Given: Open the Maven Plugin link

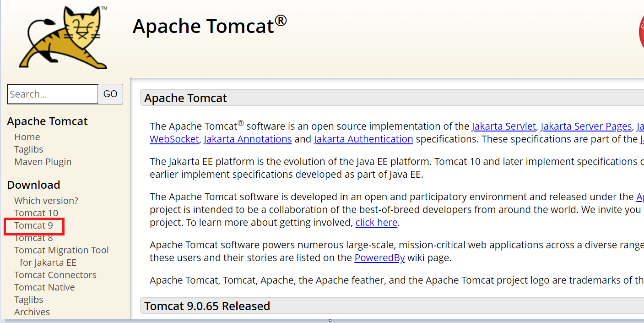Looking at the screenshot, I should pyautogui.click(x=43, y=162).
